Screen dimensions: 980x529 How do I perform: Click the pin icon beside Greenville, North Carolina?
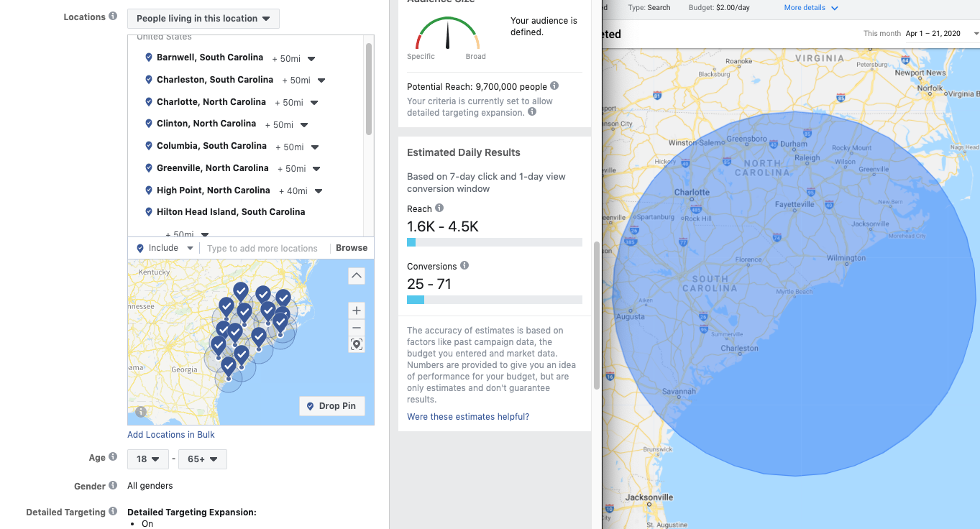click(149, 168)
